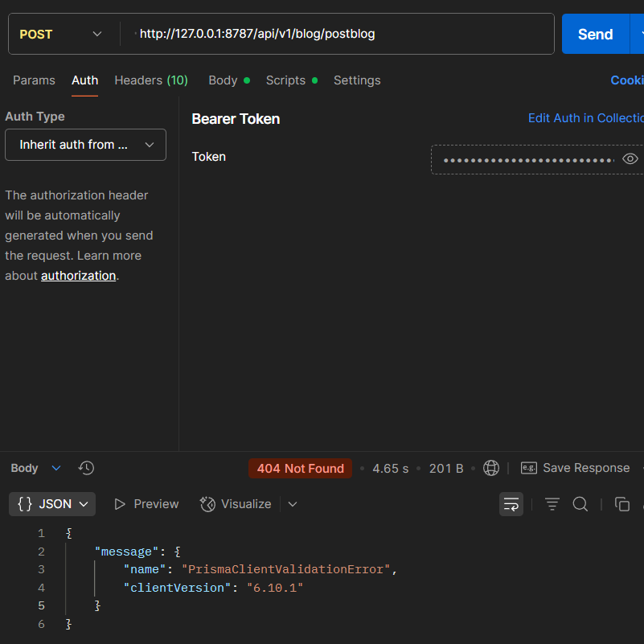Click the Visualize label text
This screenshot has height=644, width=644.
tap(246, 504)
